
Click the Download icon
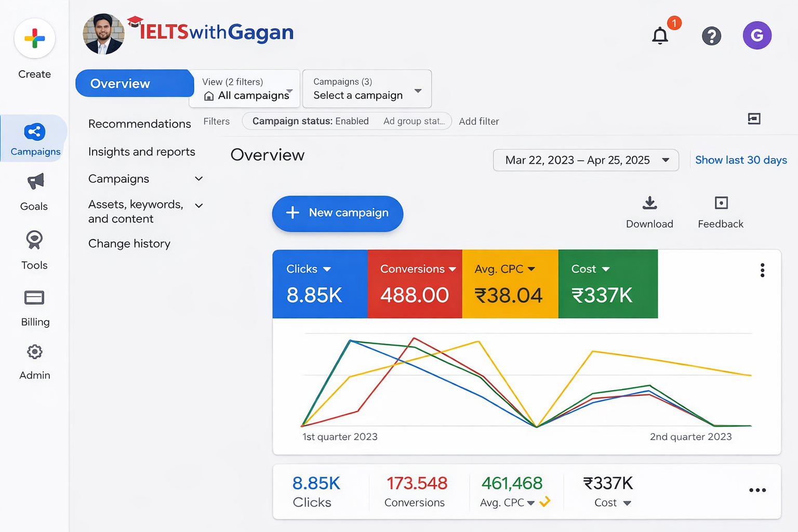point(649,203)
